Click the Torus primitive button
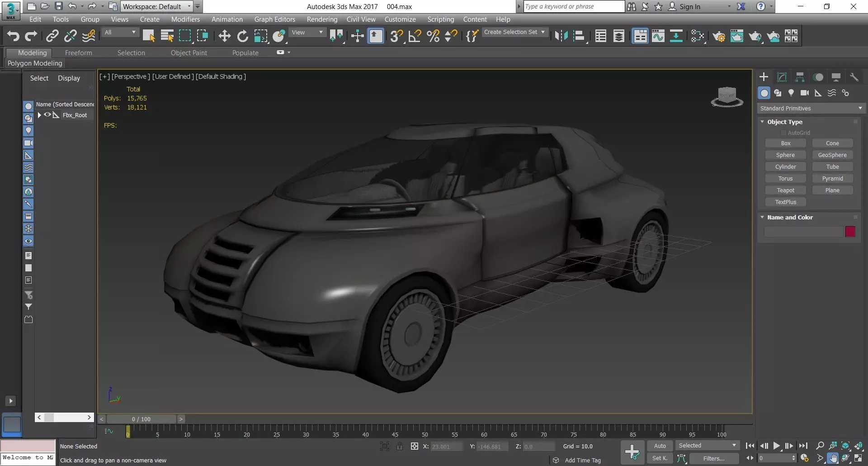 (785, 179)
